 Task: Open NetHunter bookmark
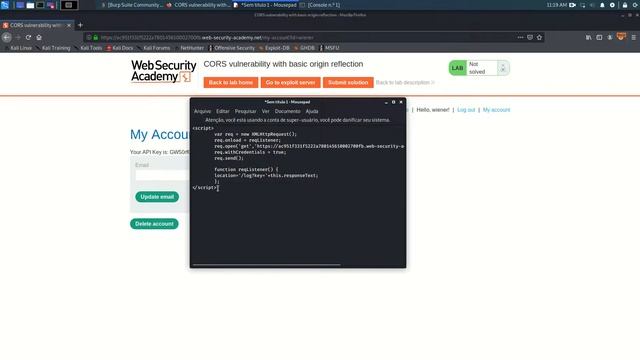click(189, 48)
